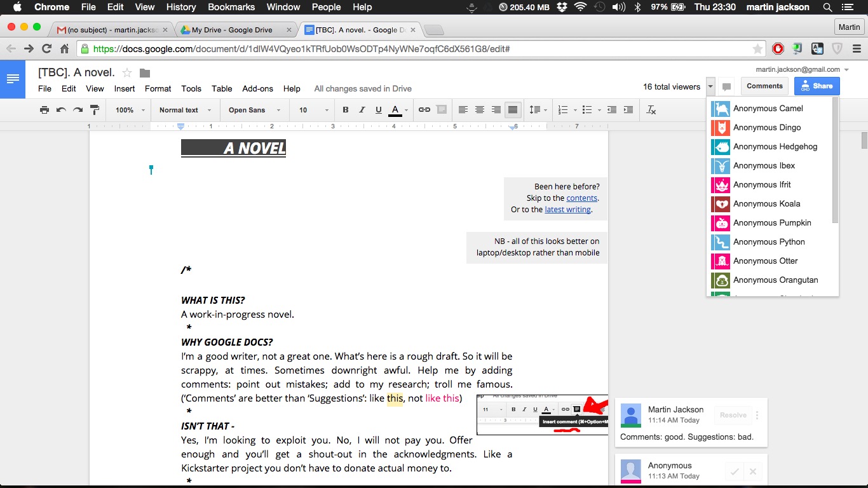Follow the contents link
The width and height of the screenshot is (868, 488).
coord(581,198)
